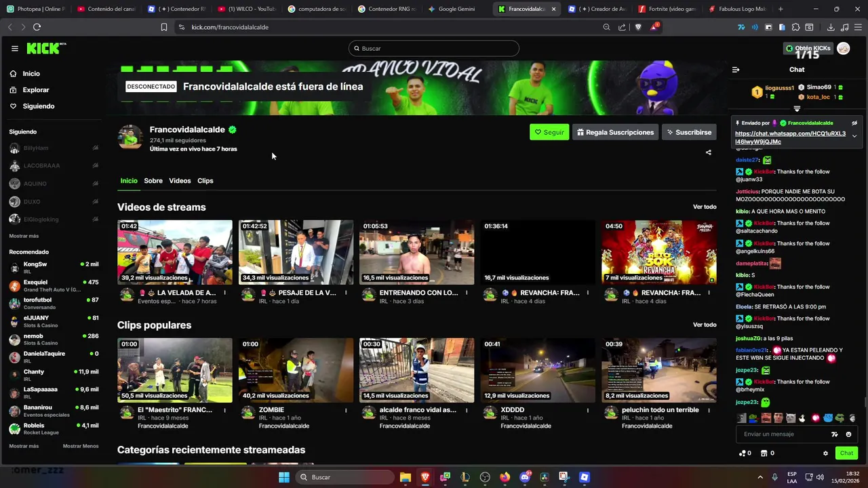Open the user profile avatar menu
Image resolution: width=868 pixels, height=488 pixels.
click(844, 48)
